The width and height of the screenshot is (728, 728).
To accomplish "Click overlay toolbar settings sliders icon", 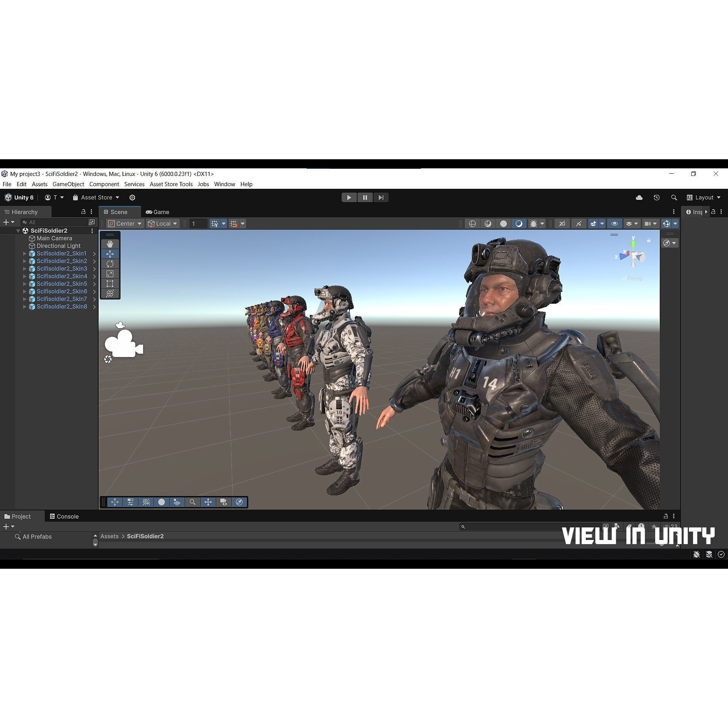I will click(x=130, y=502).
